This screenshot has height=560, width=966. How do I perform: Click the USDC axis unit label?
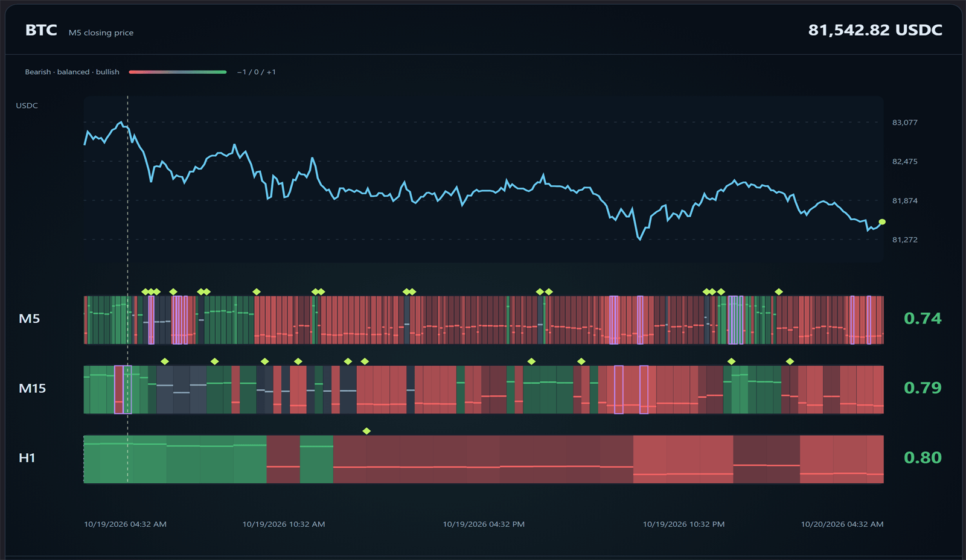tap(27, 106)
